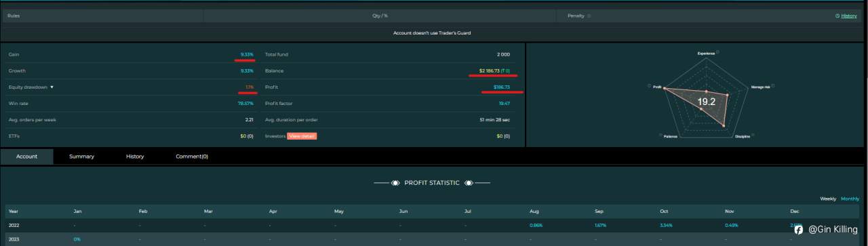Click the Rules column header

[x=14, y=16]
